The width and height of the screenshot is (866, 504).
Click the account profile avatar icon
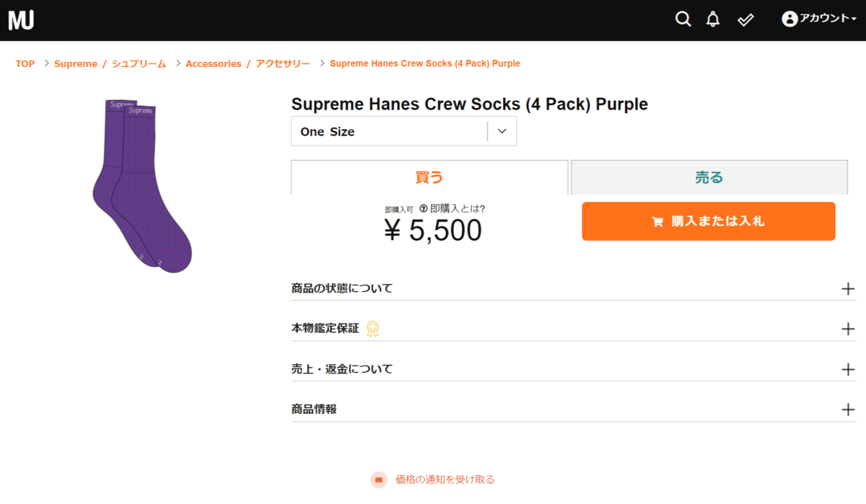point(790,19)
